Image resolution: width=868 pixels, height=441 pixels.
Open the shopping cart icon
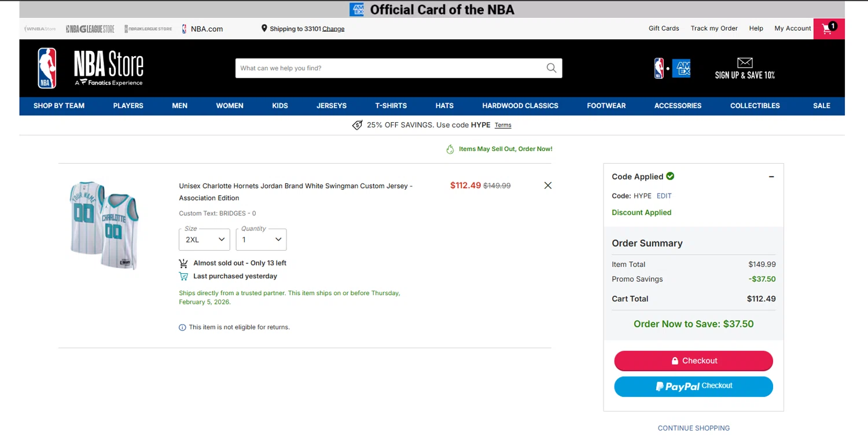tap(829, 29)
